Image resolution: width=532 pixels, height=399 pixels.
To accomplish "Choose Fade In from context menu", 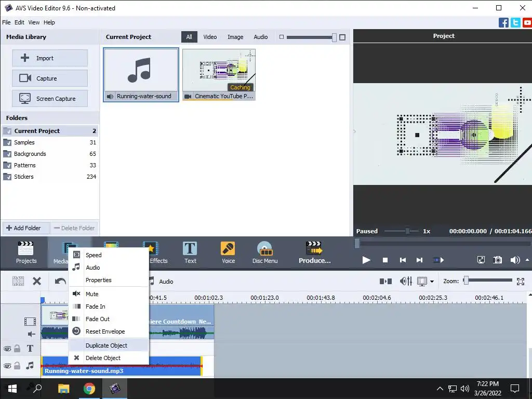I will (109, 307).
